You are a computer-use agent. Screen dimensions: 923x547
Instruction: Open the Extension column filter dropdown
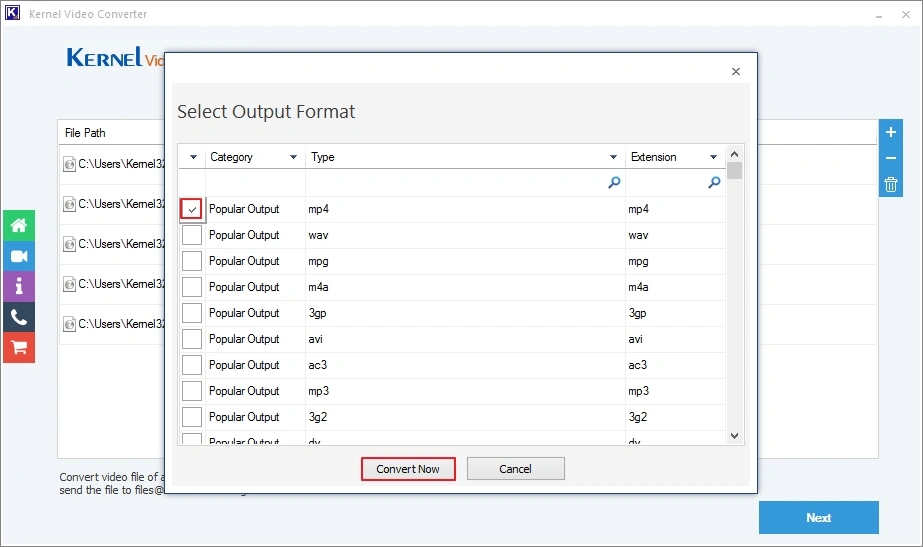[x=713, y=157]
